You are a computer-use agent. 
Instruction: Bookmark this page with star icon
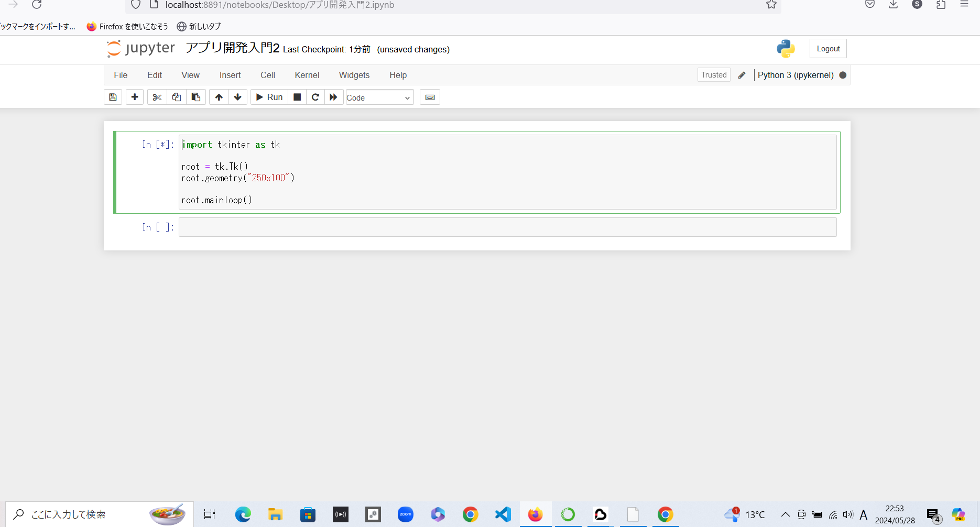pos(771,5)
